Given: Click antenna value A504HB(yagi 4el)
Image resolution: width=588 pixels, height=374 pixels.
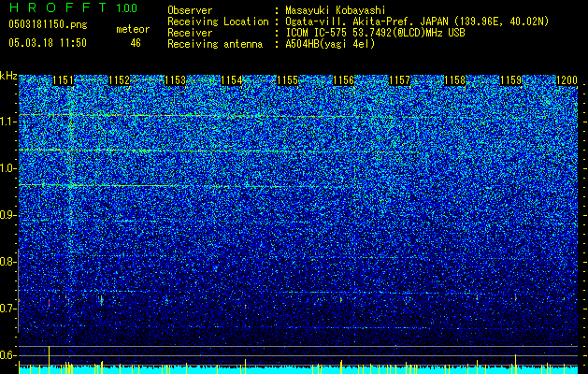Looking at the screenshot, I should point(330,44).
